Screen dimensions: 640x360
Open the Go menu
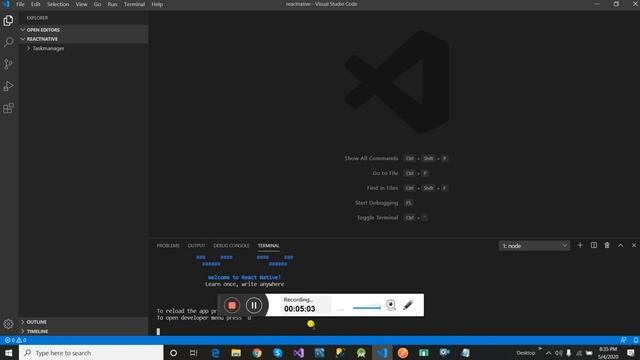97,4
